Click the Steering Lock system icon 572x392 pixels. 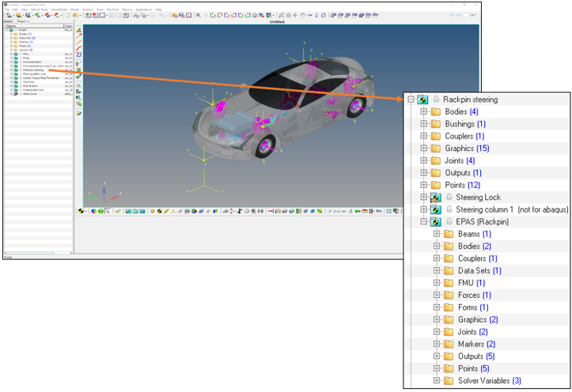pyautogui.click(x=435, y=197)
